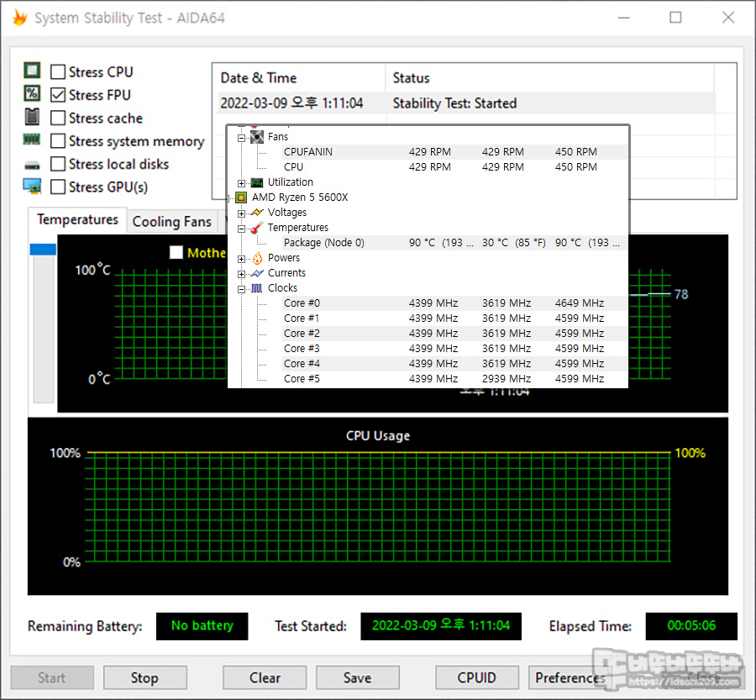
Task: Select the Stability Test: Started log entry
Action: pyautogui.click(x=466, y=103)
